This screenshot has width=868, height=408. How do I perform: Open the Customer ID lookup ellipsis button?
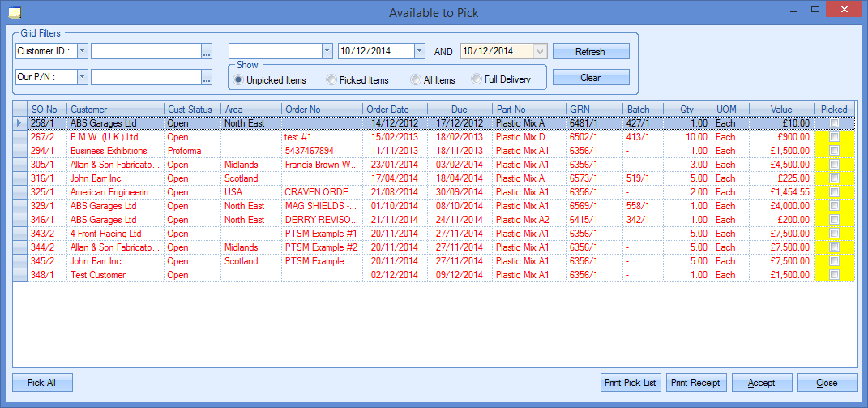[x=207, y=52]
